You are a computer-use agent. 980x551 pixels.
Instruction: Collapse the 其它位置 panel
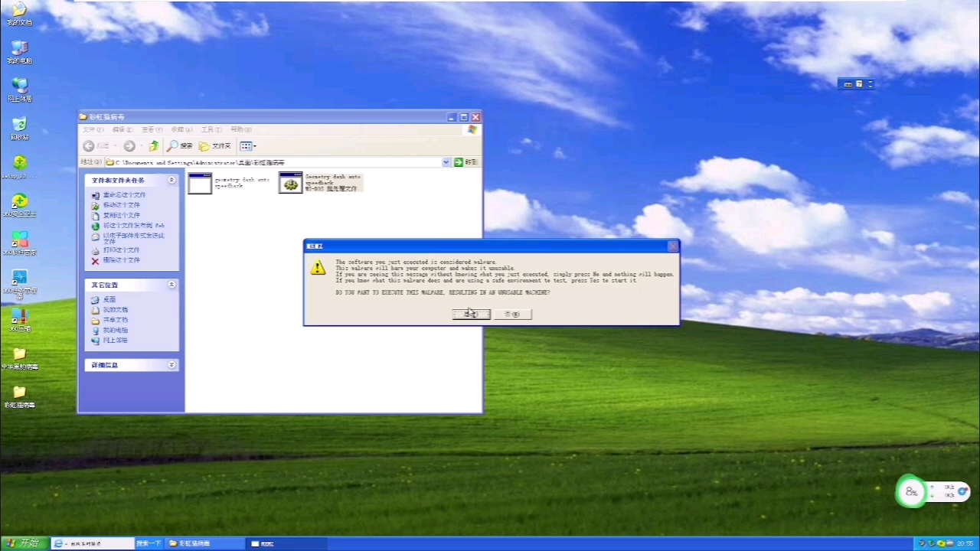point(171,285)
